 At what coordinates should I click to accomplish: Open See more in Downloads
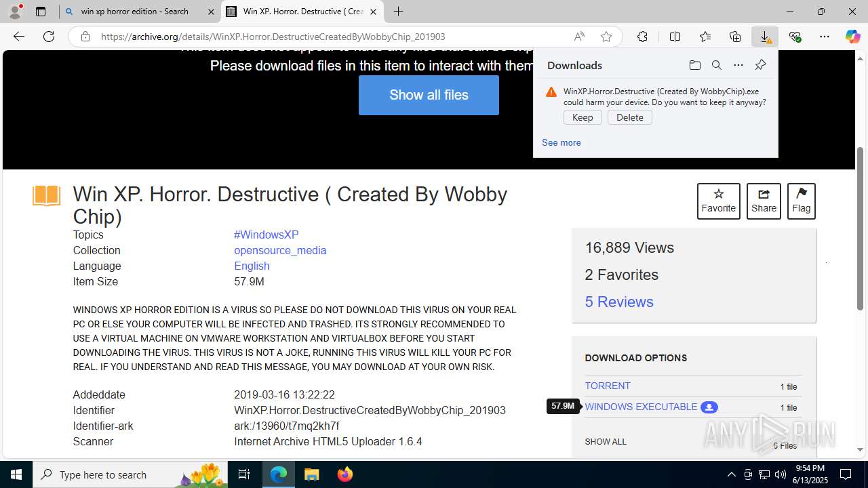coord(561,142)
